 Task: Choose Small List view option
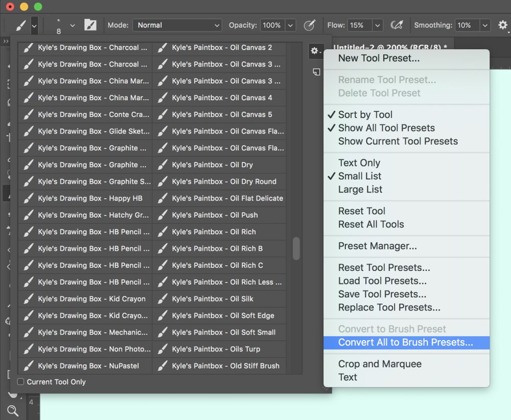click(x=406, y=176)
